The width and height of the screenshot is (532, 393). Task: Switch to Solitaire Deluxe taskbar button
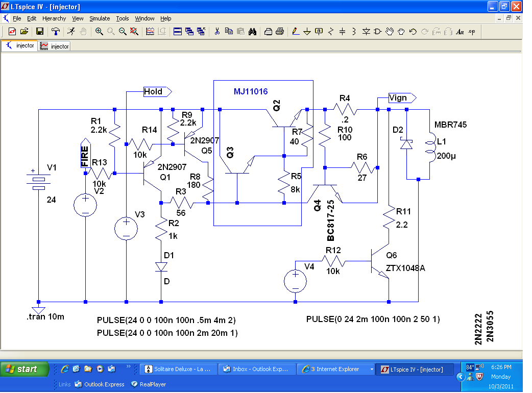179,369
